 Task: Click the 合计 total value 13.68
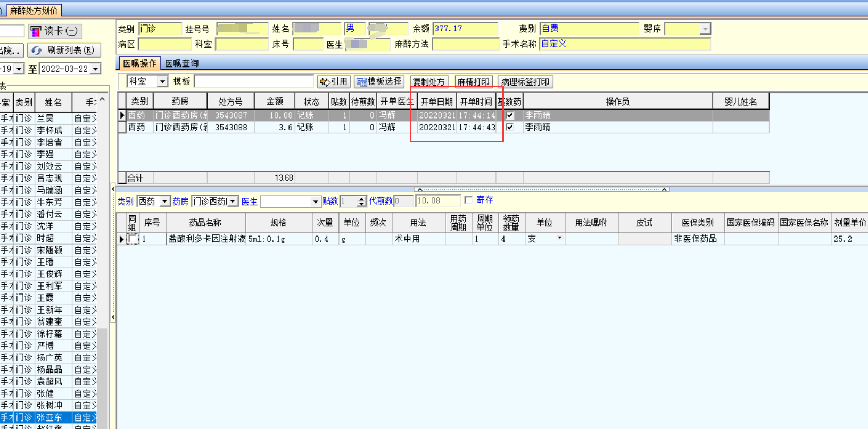click(x=284, y=178)
